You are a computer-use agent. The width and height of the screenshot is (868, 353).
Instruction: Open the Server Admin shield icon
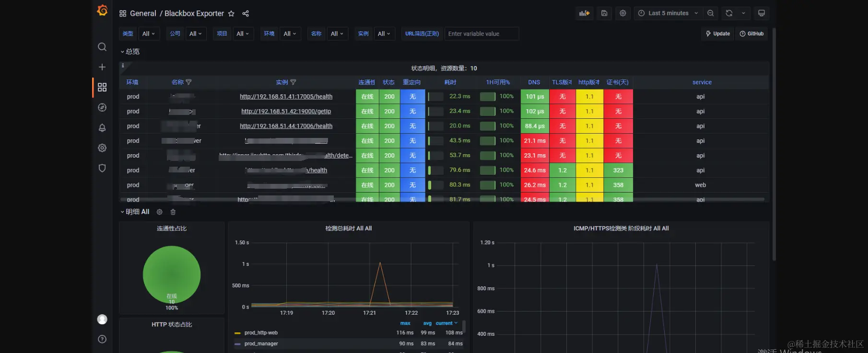[102, 168]
